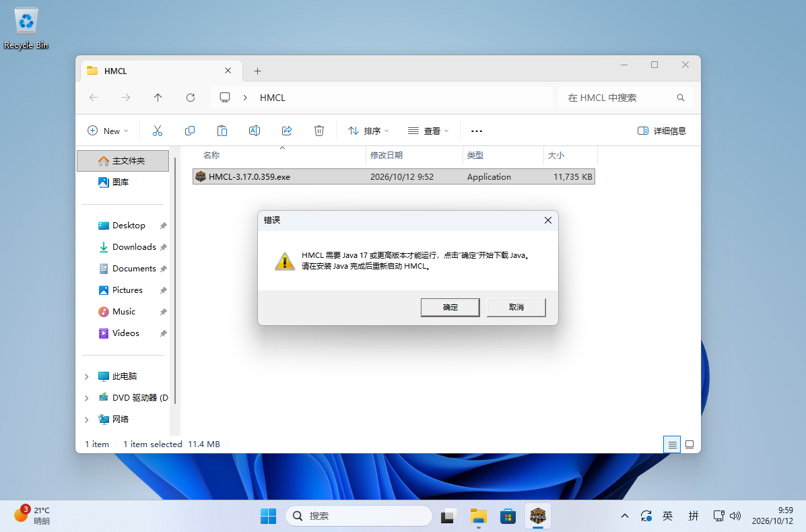Click the address bar chevron before HMCL
This screenshot has width=806, height=532.
coord(245,98)
